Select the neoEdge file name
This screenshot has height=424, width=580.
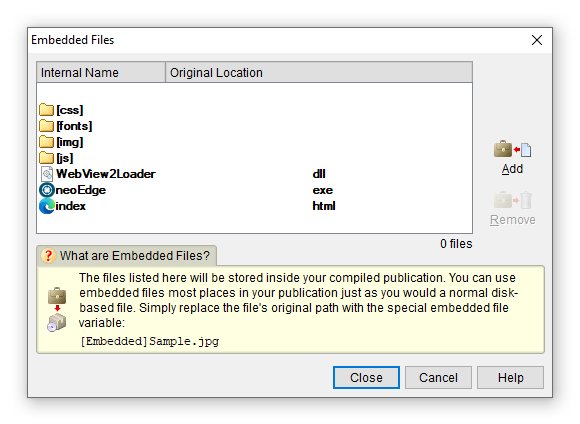pyautogui.click(x=81, y=190)
